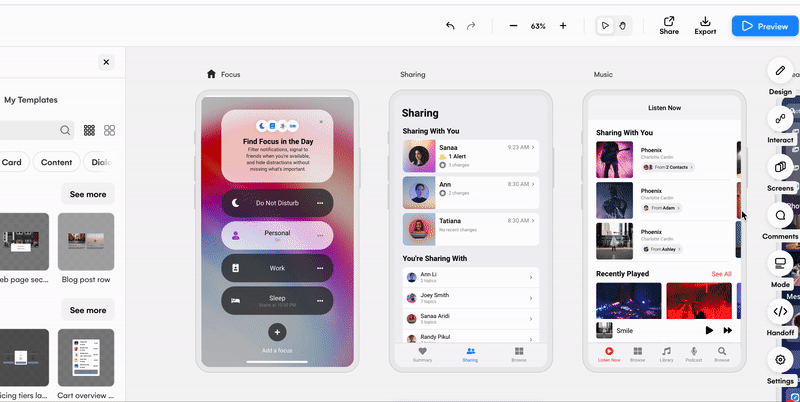Open Sleep focus options ellipsis
This screenshot has width=800, height=402.
coord(320,300)
